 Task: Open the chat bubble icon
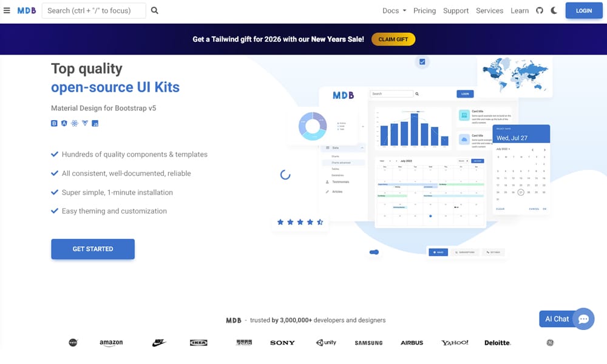tap(583, 318)
